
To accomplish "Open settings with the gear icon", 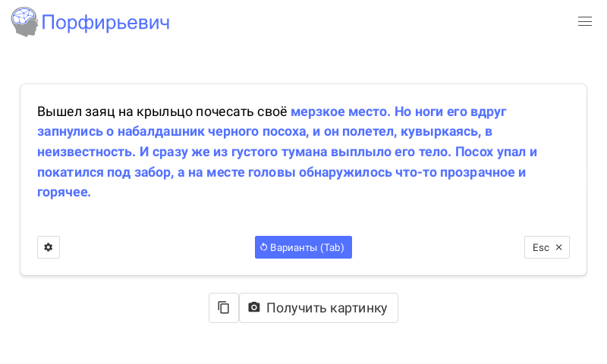I will click(x=49, y=247).
